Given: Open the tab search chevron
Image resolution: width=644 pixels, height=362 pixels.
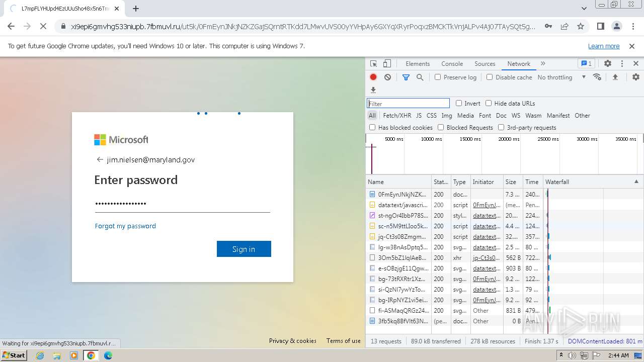Looking at the screenshot, I should (x=584, y=9).
